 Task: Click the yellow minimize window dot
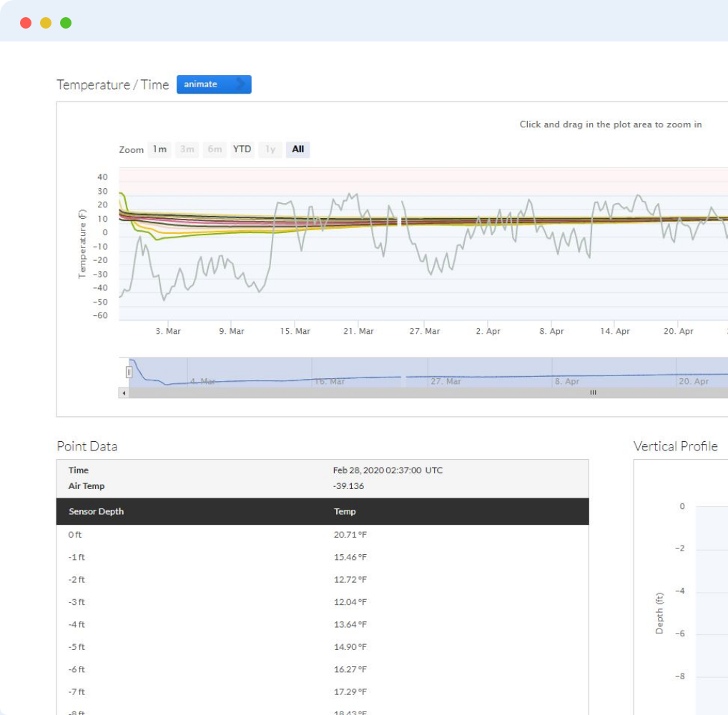point(46,23)
